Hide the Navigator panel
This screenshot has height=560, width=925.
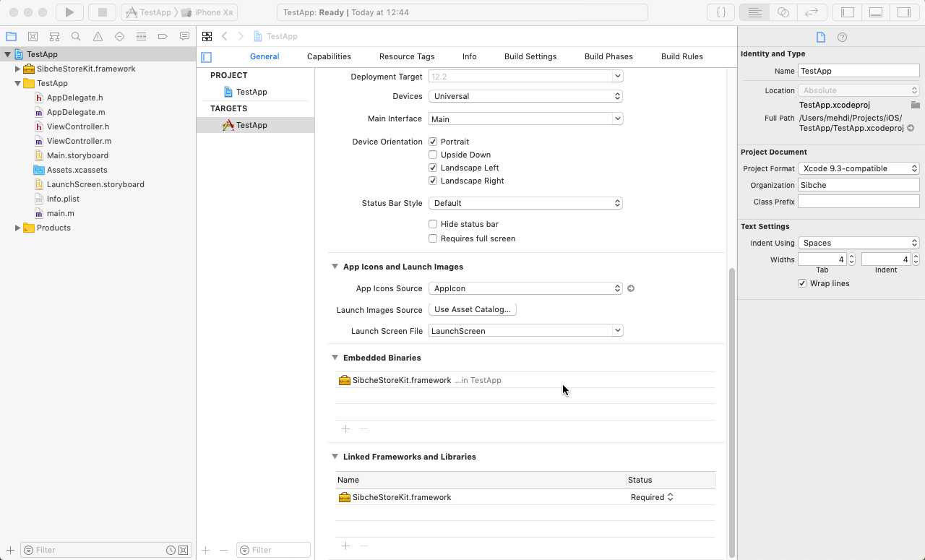(848, 12)
